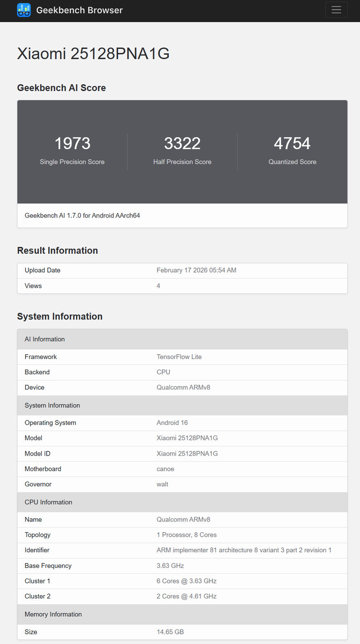Select the Upload Date value
Screen dimensions: 360x644
click(x=196, y=270)
